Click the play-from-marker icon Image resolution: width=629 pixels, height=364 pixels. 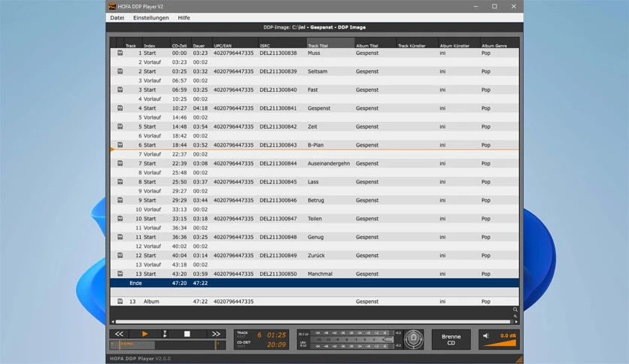coord(165,333)
